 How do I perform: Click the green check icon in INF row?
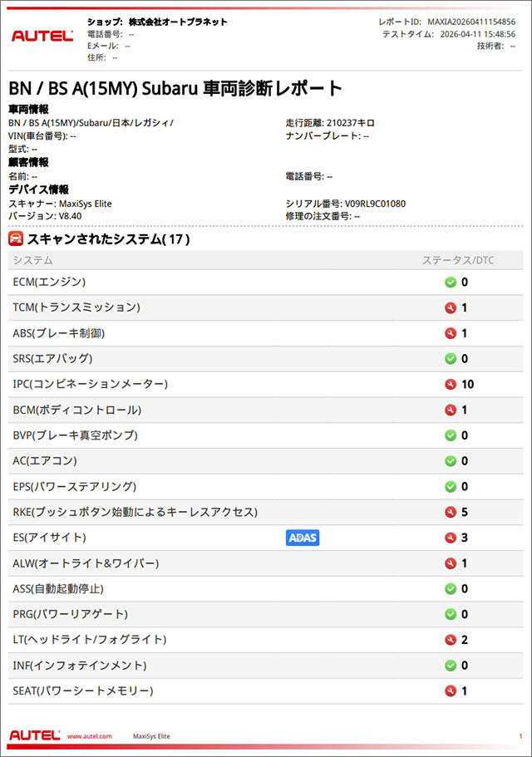click(451, 666)
